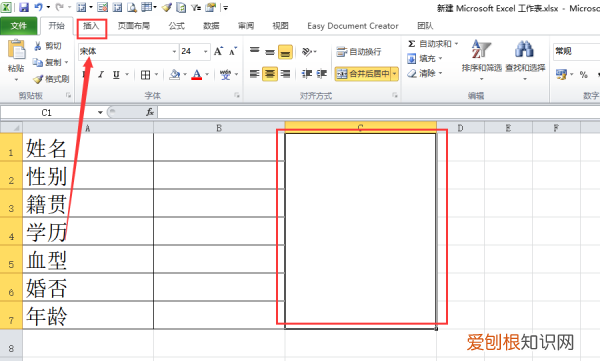
Task: Undo the last action
Action: (38, 7)
